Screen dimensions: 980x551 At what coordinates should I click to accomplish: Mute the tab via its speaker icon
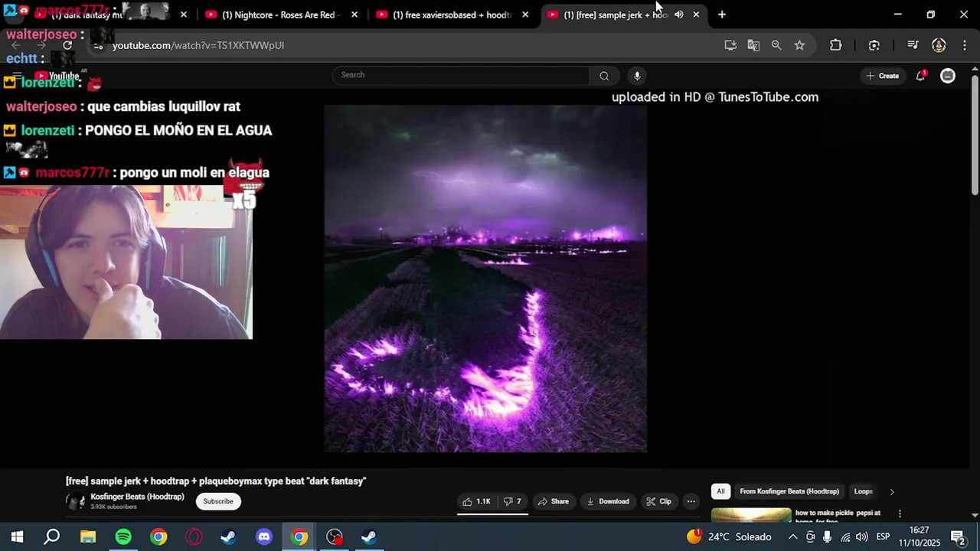pyautogui.click(x=678, y=15)
